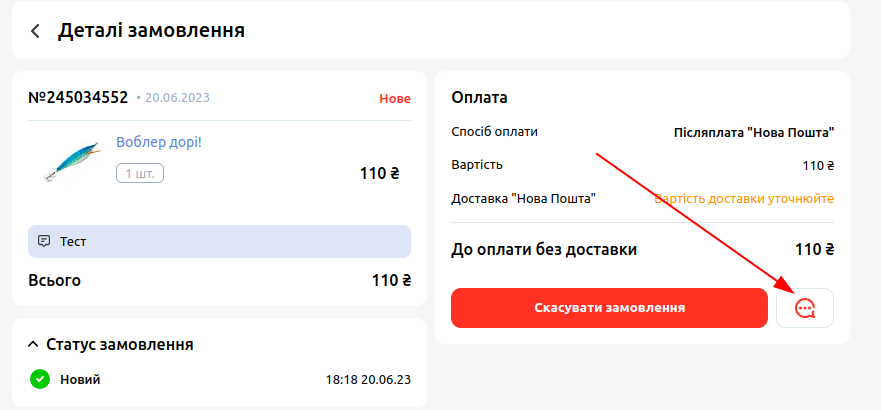This screenshot has width=881, height=410.
Task: Click Післяплата "Нова Пошта" payment method text
Action: [754, 133]
